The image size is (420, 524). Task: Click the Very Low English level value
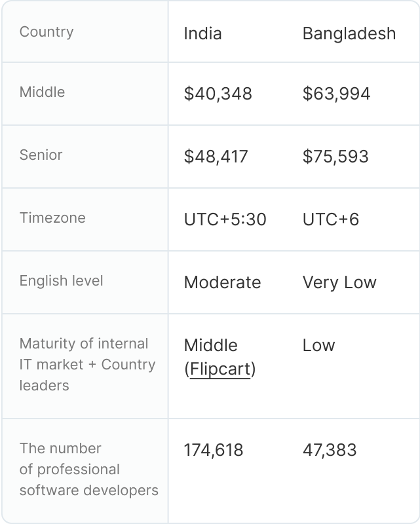pos(339,282)
